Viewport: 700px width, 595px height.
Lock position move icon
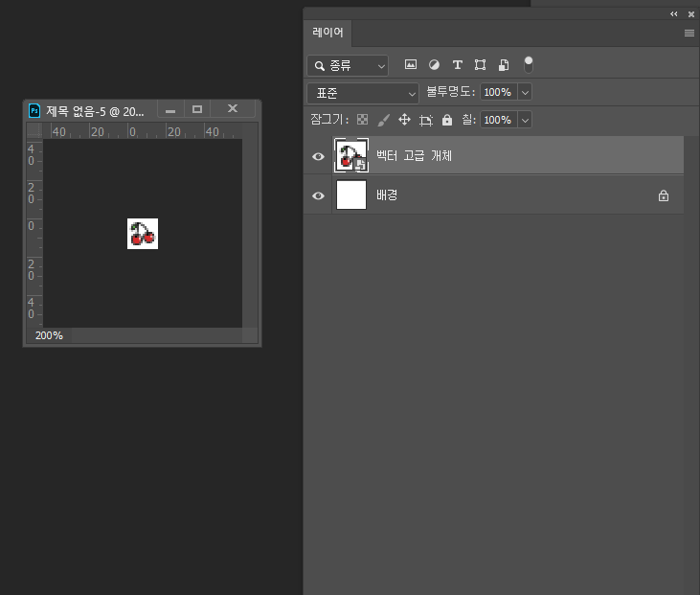point(404,120)
